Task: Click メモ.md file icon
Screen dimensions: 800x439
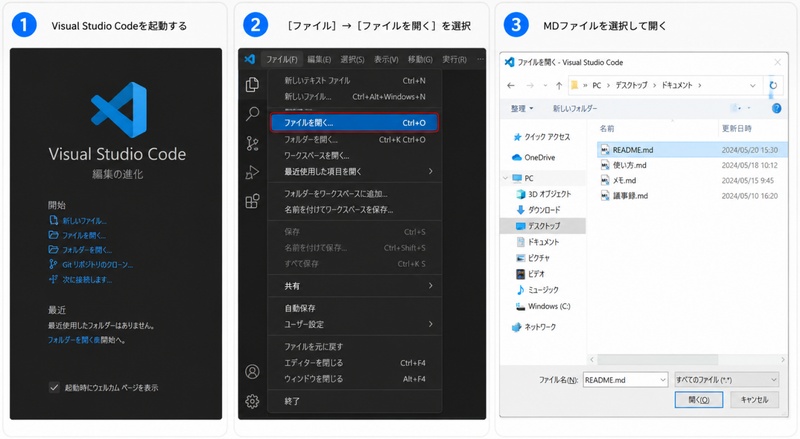Action: coord(605,180)
